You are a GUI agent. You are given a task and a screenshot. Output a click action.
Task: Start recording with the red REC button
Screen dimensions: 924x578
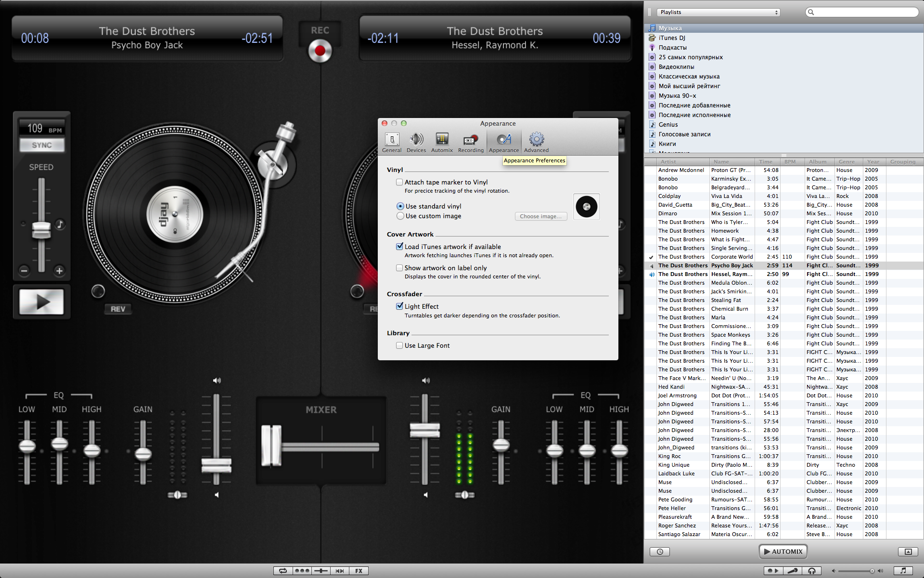click(x=320, y=51)
